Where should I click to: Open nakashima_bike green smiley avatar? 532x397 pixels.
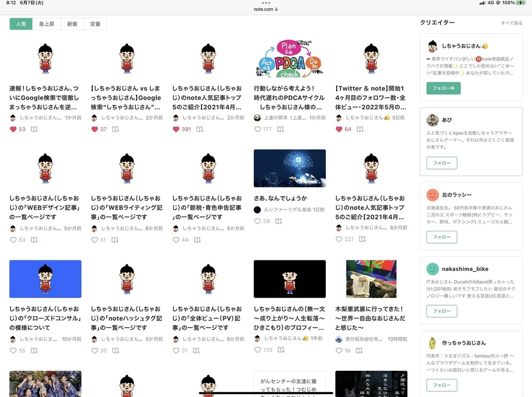[433, 269]
